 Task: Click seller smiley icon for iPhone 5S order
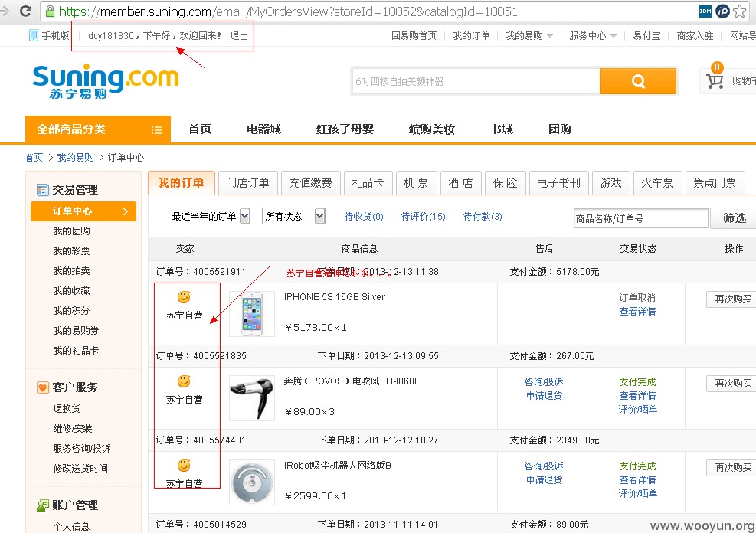click(184, 297)
